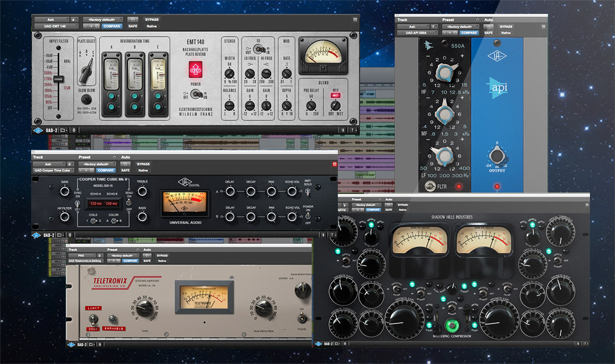Flip the Limit/Comp switch on Teletronix LA-2A

[94, 319]
